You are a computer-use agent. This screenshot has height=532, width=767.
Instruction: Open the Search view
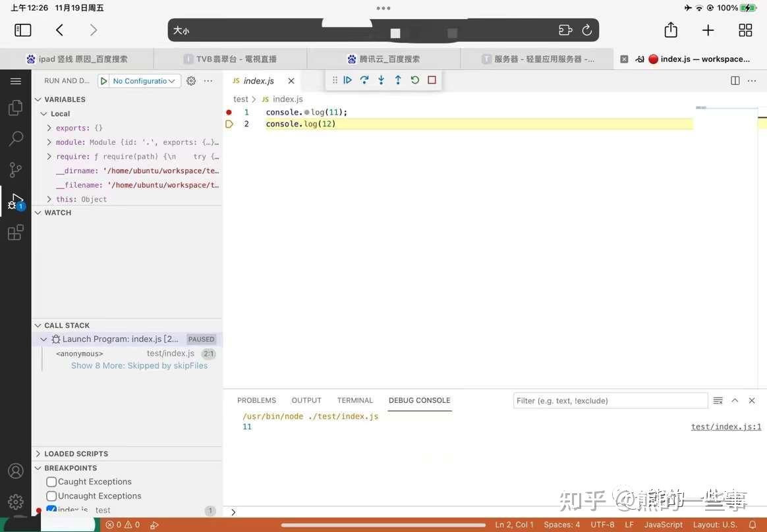(15, 138)
